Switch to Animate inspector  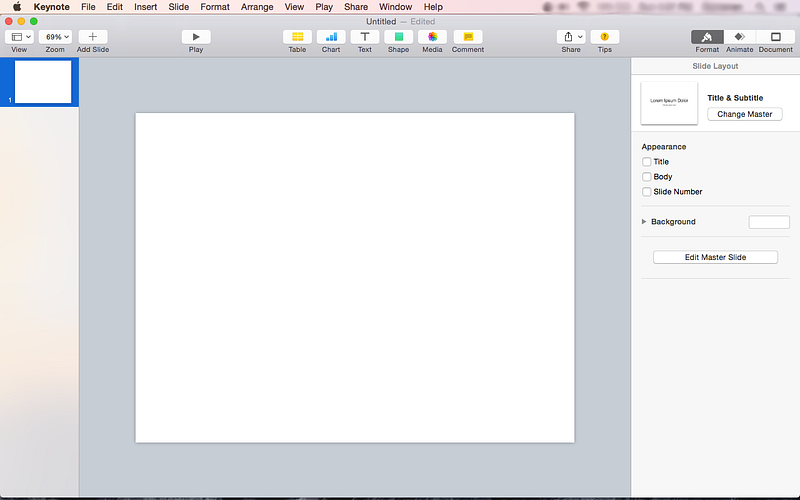click(x=739, y=37)
